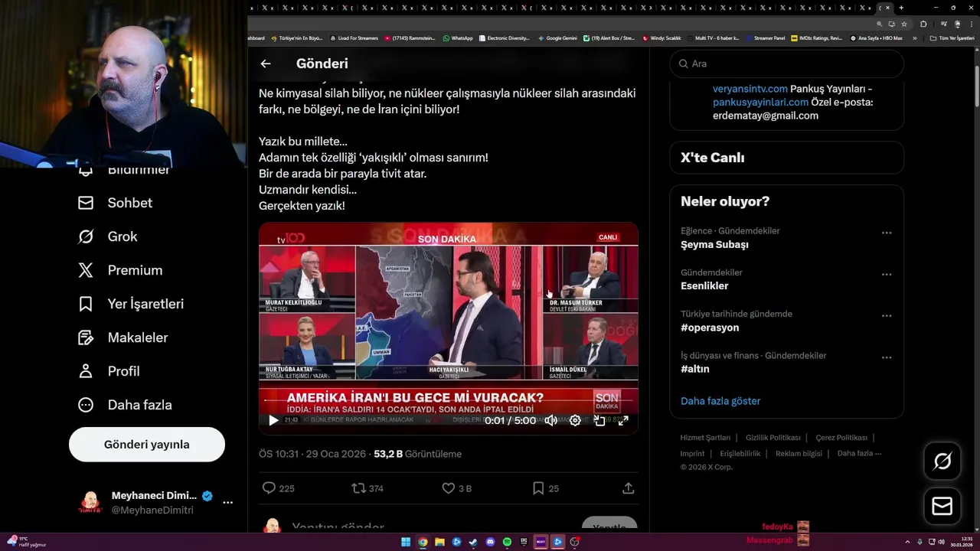980x551 pixels.
Task: Open Spotify from the taskbar
Action: pyautogui.click(x=507, y=542)
